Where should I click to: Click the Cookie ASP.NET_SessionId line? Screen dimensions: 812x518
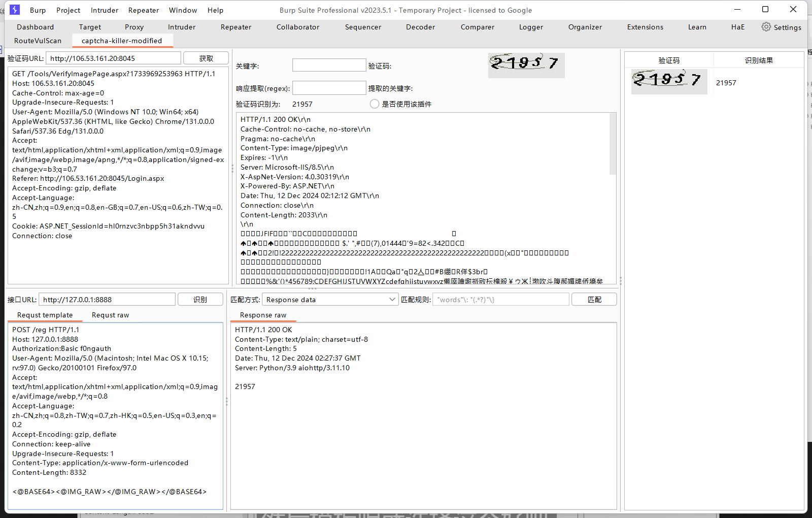(108, 226)
